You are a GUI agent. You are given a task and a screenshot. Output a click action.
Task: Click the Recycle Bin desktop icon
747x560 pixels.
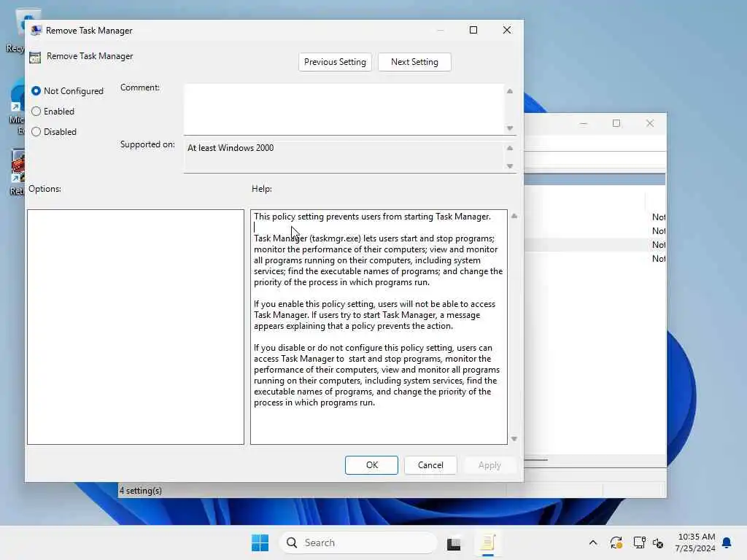tap(16, 31)
